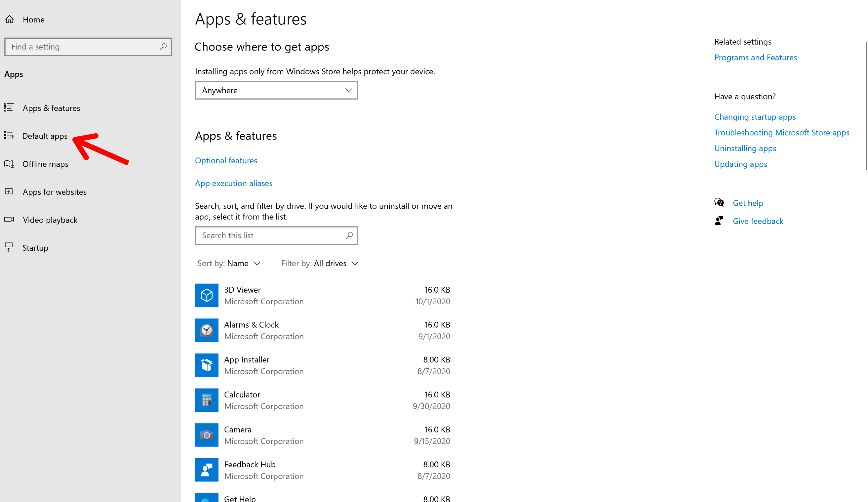Click the Home icon in sidebar
Image resolution: width=868 pixels, height=502 pixels.
pos(10,19)
